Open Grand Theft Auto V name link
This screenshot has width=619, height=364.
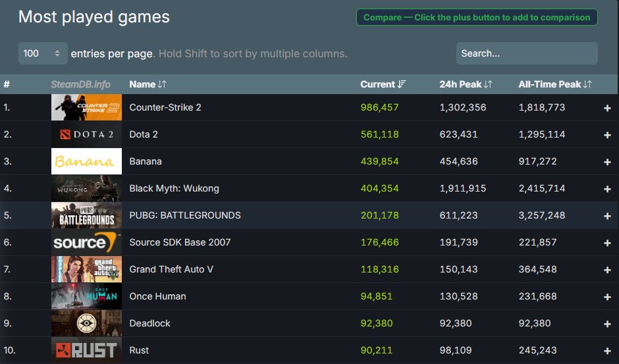pyautogui.click(x=171, y=269)
